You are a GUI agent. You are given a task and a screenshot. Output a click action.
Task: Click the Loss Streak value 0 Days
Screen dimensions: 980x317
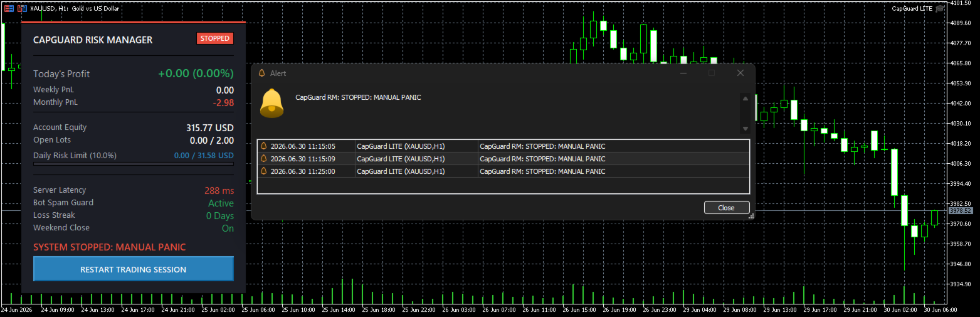click(x=220, y=216)
